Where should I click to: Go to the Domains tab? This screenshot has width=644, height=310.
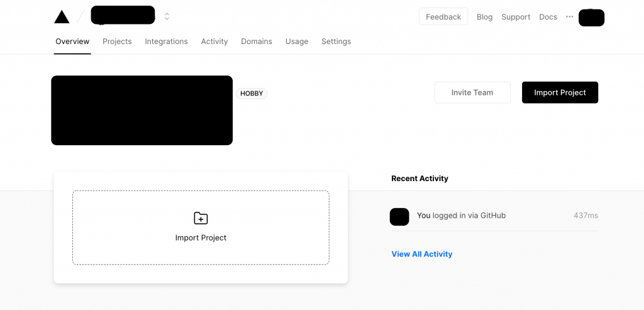coord(257,42)
